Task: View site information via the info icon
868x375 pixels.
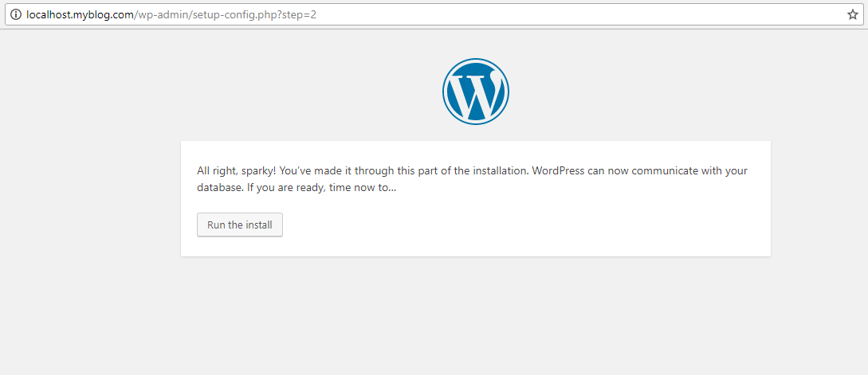Action: pos(15,15)
